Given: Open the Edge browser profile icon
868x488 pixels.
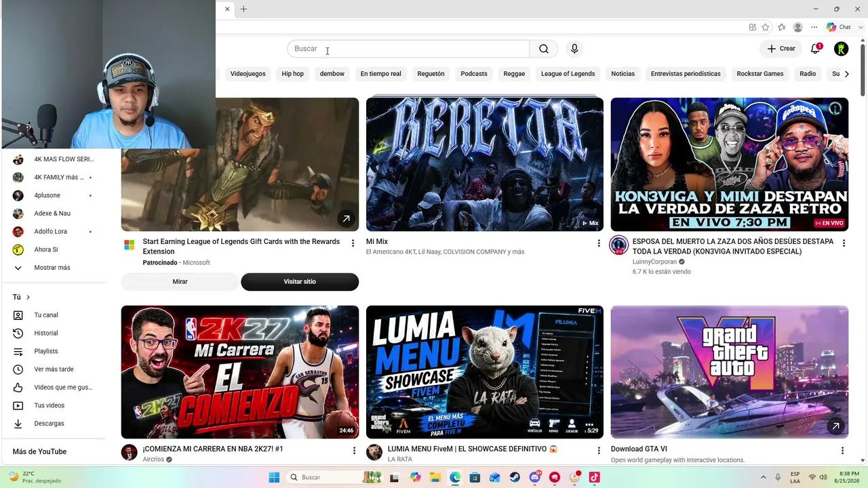Looking at the screenshot, I should (x=798, y=27).
